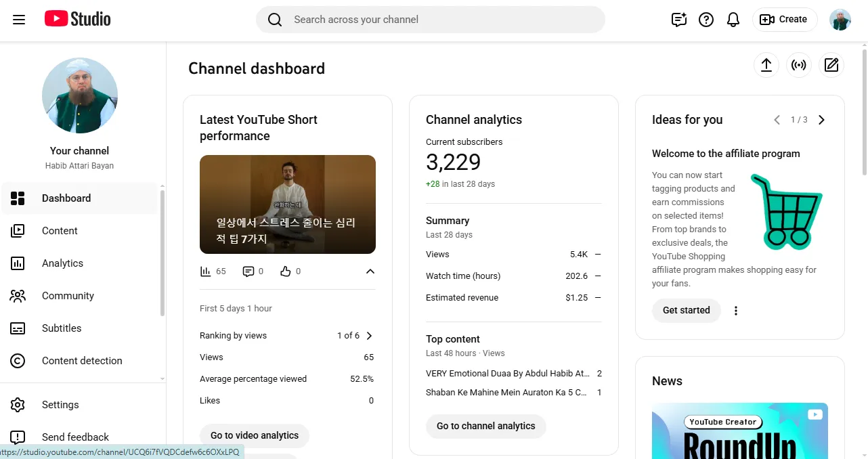This screenshot has width=868, height=459.
Task: Open the send feedback message icon in header
Action: tap(679, 20)
